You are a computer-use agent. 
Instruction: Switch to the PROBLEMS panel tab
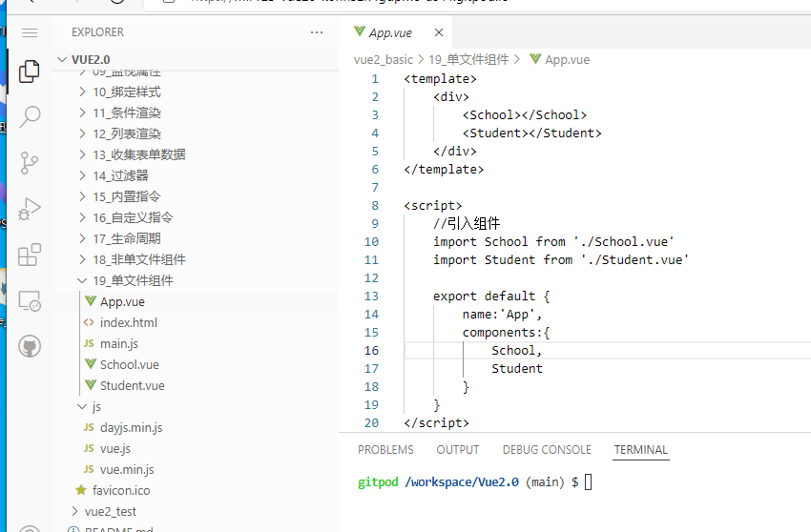click(385, 450)
